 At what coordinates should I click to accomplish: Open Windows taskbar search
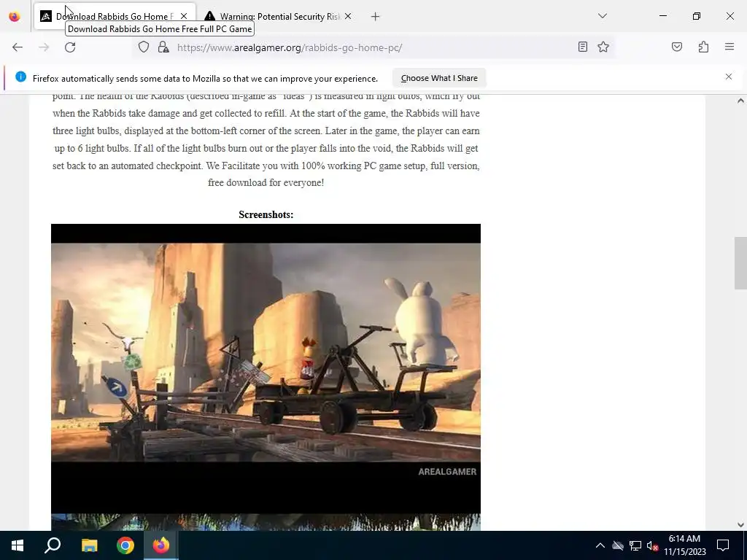pos(53,545)
